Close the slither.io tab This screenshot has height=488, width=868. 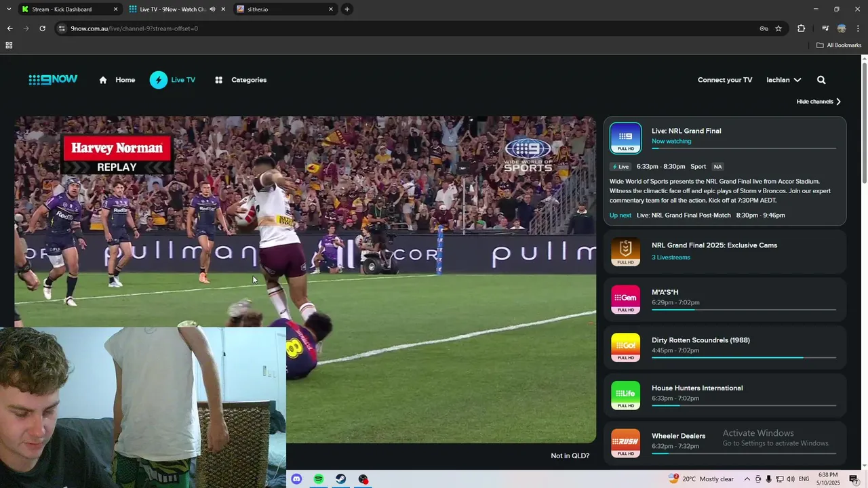tap(331, 9)
